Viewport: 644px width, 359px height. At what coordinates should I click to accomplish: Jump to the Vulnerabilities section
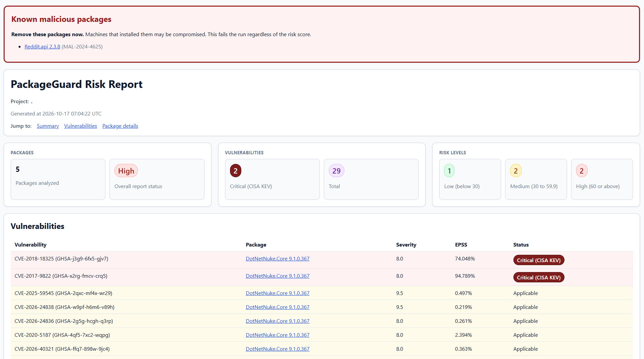coord(81,126)
